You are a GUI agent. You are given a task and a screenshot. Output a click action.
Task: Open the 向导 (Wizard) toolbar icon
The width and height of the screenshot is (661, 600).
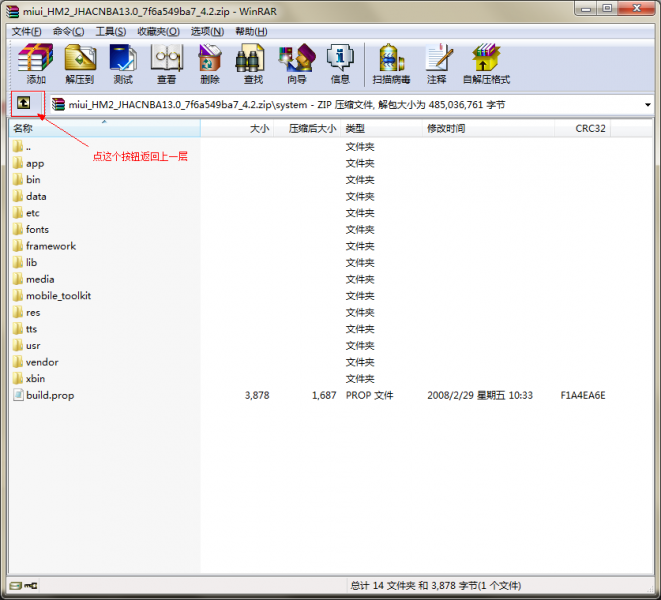pos(297,57)
